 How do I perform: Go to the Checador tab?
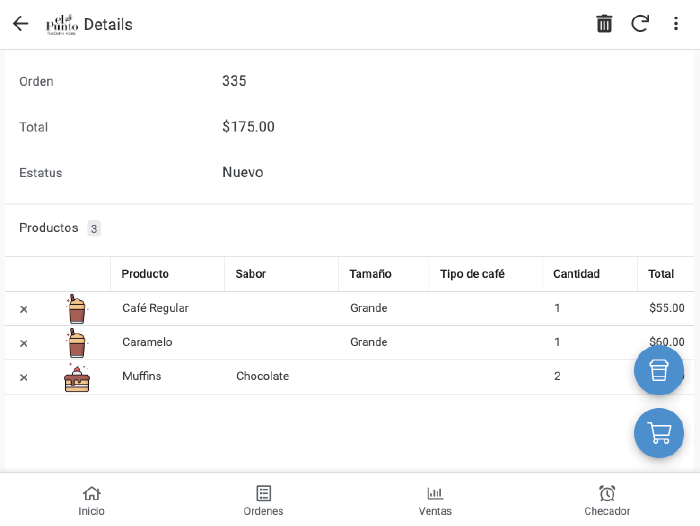click(607, 500)
